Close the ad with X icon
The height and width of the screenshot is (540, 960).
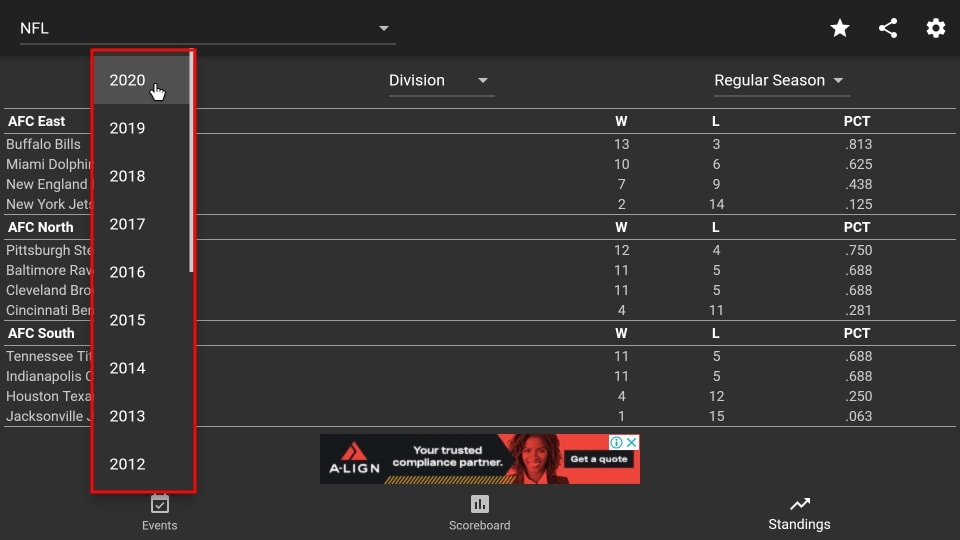click(632, 442)
